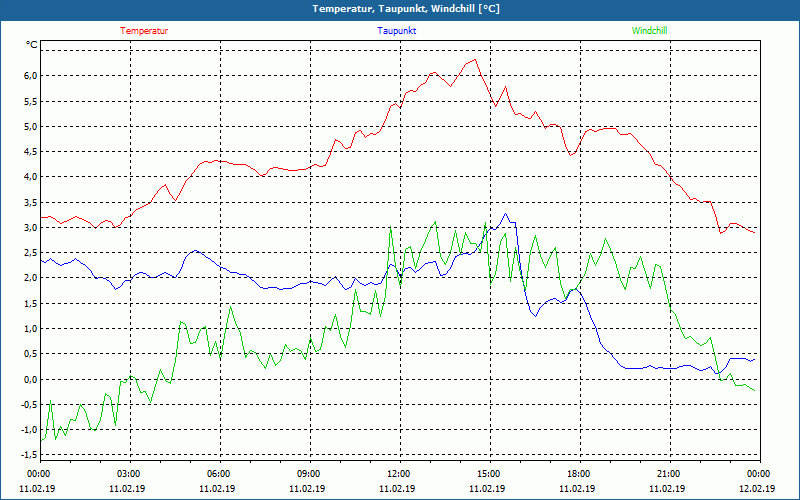Click the 5,5 y-axis value
The image size is (800, 500).
point(31,102)
